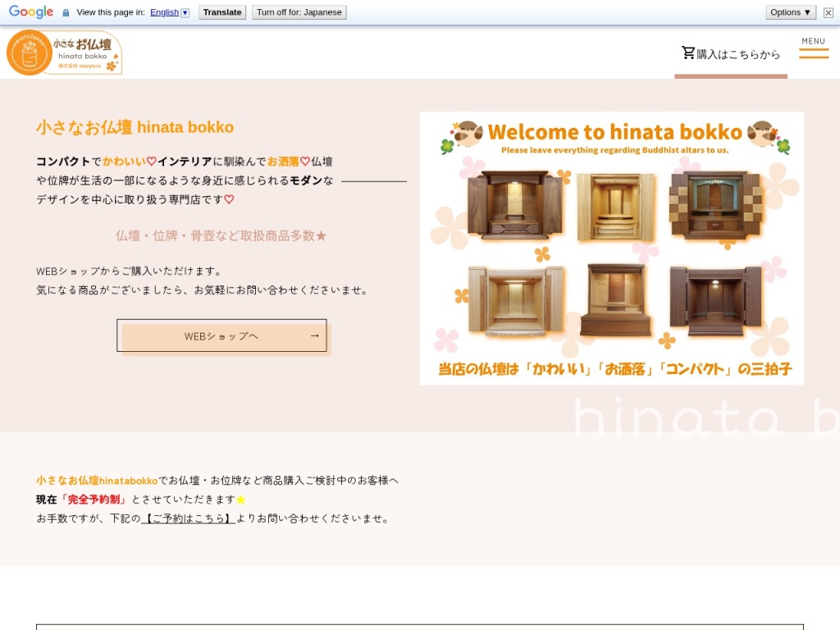Click the lock icon in translate bar
The image size is (840, 630).
66,12
